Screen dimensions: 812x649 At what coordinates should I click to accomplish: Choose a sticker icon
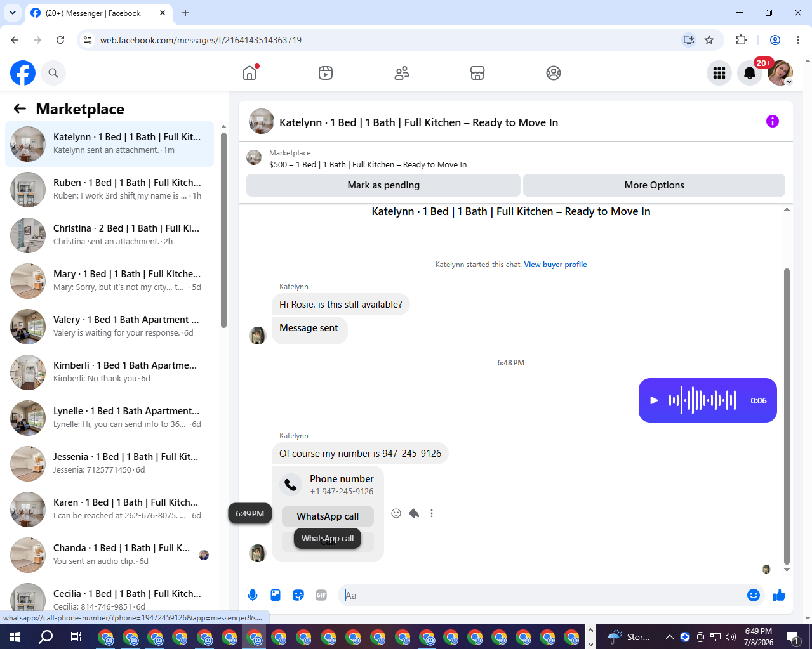pos(298,595)
